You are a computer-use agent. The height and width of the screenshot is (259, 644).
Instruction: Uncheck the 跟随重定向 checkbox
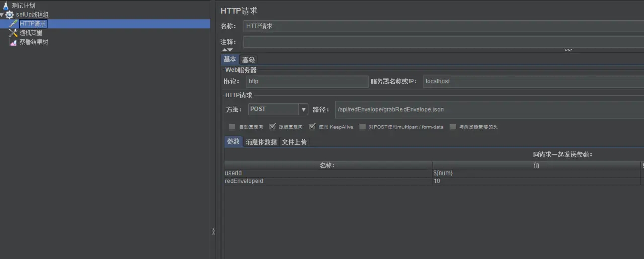point(273,127)
